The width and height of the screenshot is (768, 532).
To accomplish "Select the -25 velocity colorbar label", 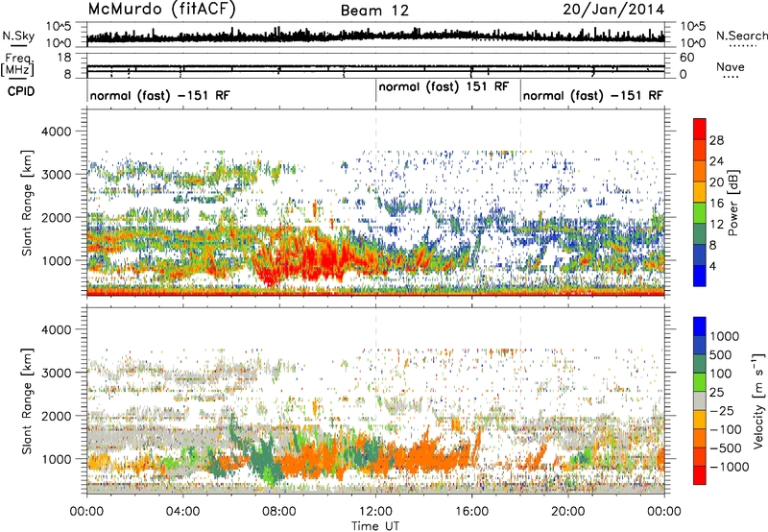I will point(723,411).
